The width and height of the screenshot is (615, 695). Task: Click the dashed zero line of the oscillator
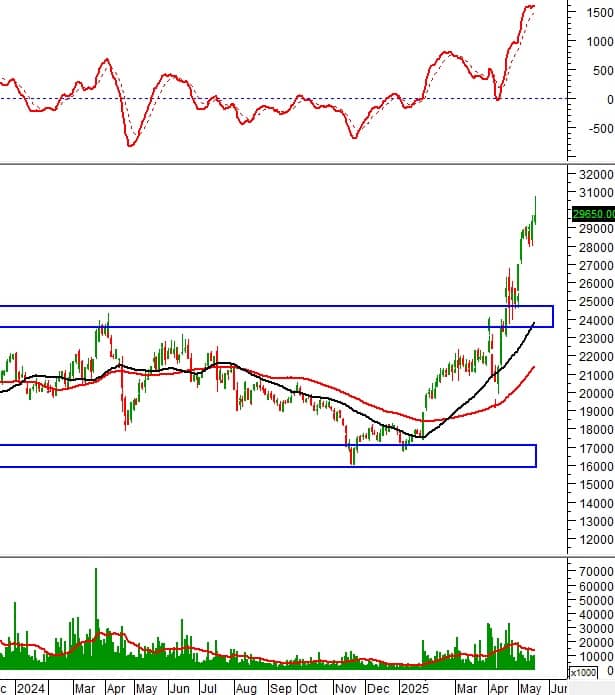pos(284,98)
